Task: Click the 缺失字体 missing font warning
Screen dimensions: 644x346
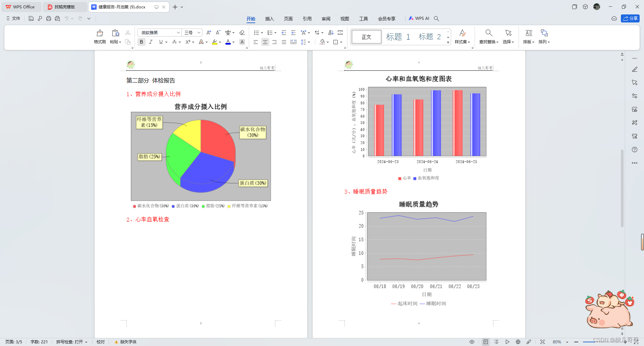Action: [125, 342]
